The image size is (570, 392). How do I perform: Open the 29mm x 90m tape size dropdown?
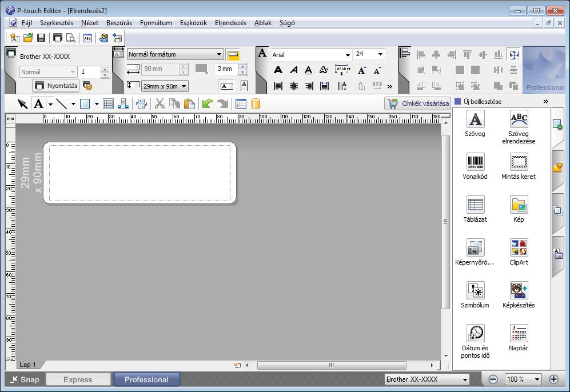coord(165,86)
